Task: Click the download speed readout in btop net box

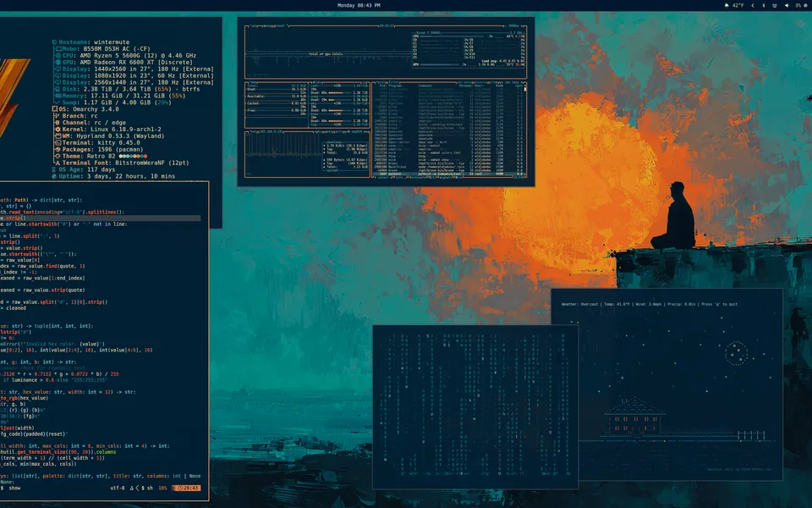Action: click(347, 146)
